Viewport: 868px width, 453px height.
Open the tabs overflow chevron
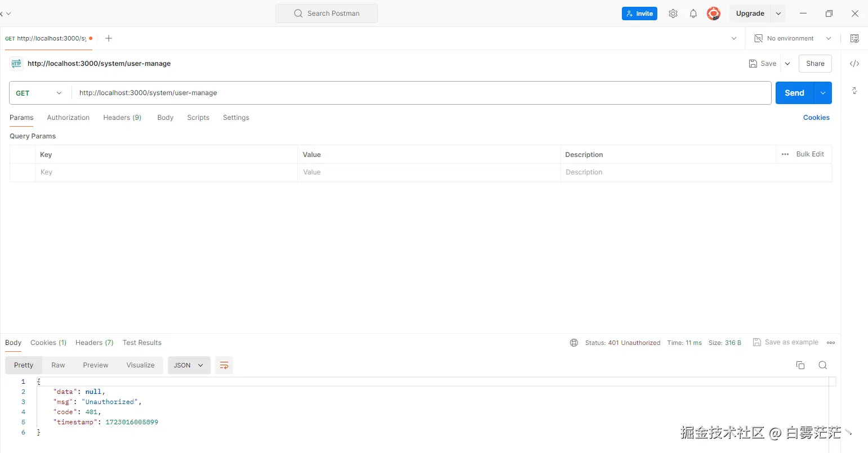click(734, 38)
